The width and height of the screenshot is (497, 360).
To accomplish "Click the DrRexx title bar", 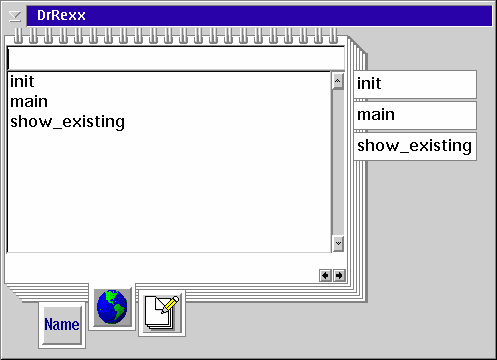I will coord(259,16).
